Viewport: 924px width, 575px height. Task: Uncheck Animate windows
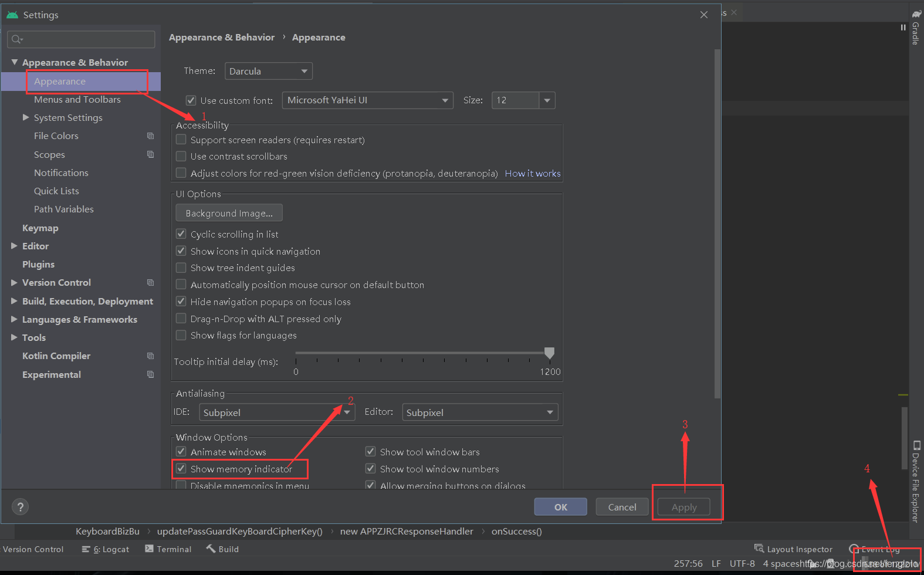(181, 452)
